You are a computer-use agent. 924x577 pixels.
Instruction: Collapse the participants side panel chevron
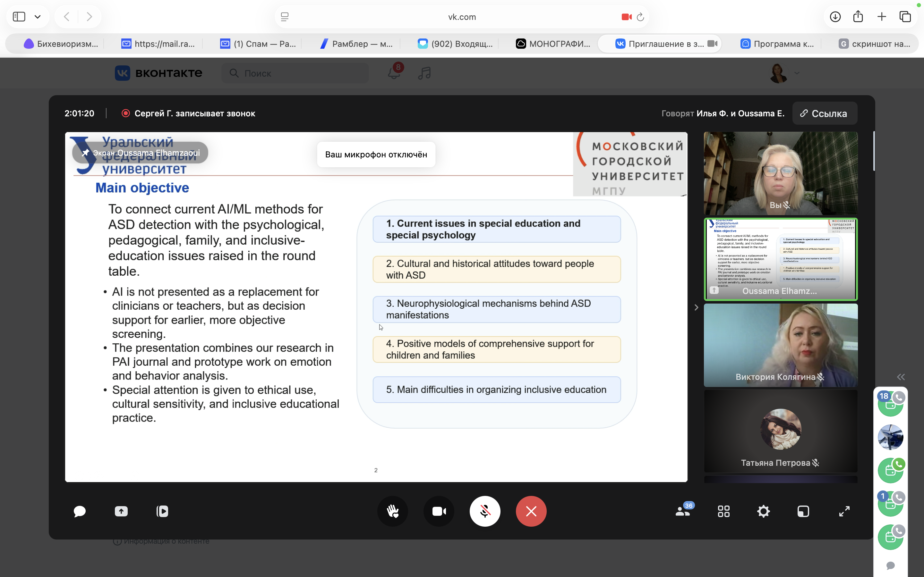coord(696,308)
